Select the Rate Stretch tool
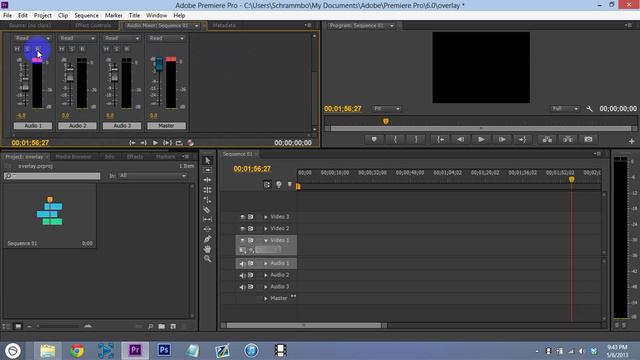The width and height of the screenshot is (640, 360). click(207, 200)
